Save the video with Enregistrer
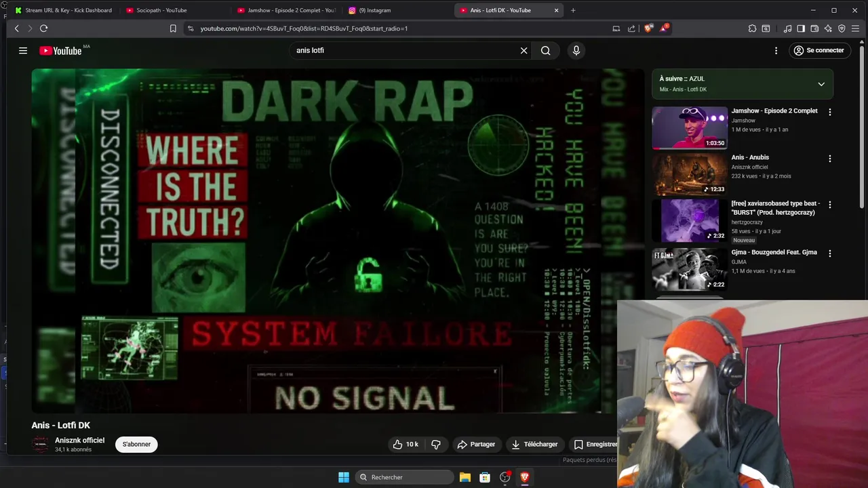Screen dimensions: 868x488 point(593,444)
